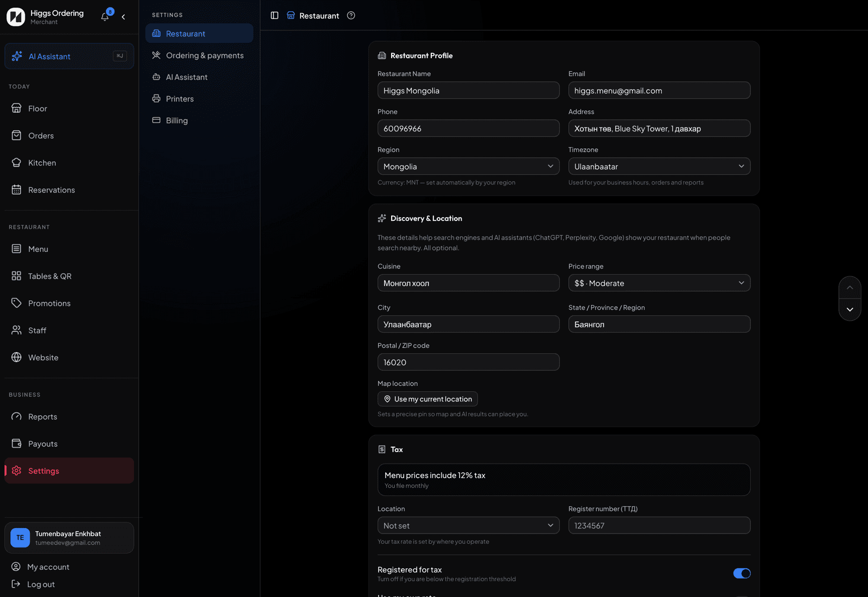Click the scroll down arrow button
868x597 pixels.
click(x=850, y=310)
